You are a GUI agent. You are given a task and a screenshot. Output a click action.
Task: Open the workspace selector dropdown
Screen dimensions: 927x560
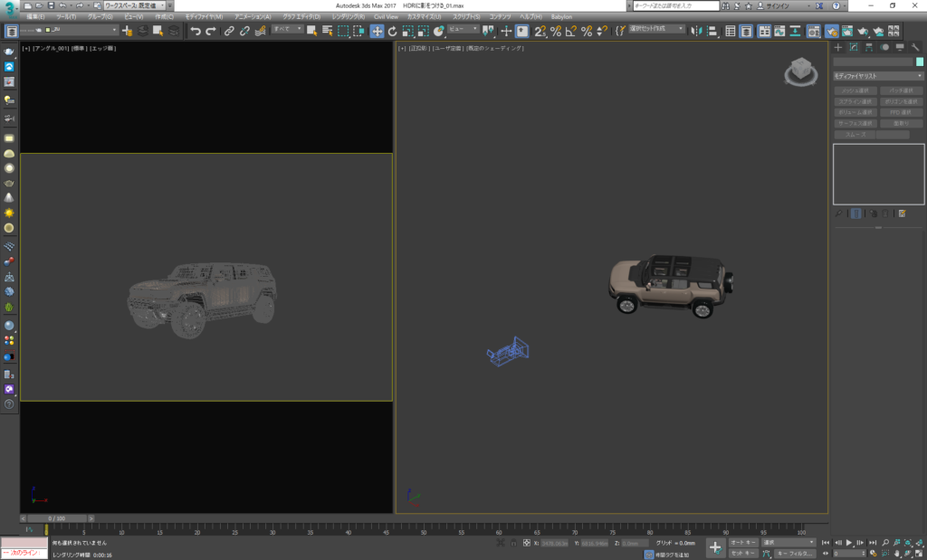click(136, 5)
